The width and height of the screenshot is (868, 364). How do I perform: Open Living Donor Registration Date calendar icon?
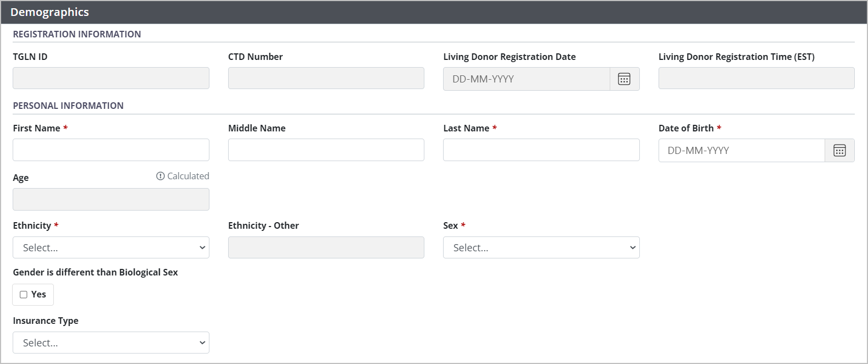pyautogui.click(x=624, y=79)
